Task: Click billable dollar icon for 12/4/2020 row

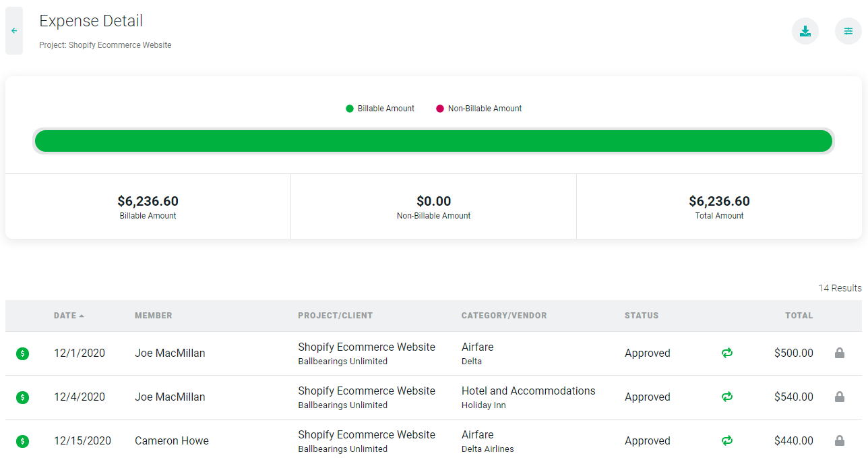Action: point(23,397)
